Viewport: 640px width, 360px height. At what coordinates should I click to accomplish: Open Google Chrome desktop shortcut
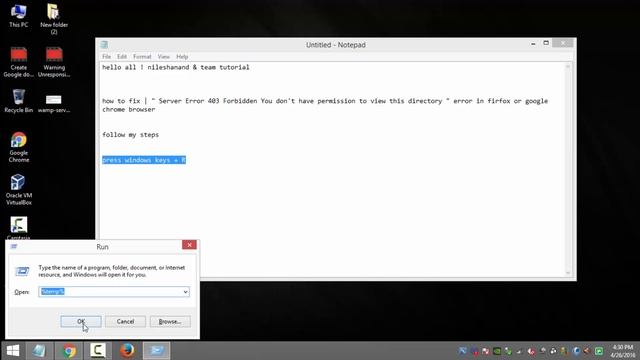pos(19,147)
